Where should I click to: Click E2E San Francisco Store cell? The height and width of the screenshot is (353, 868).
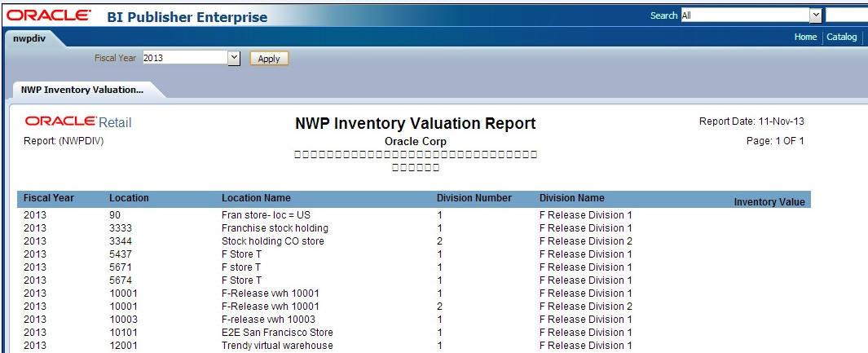277,333
